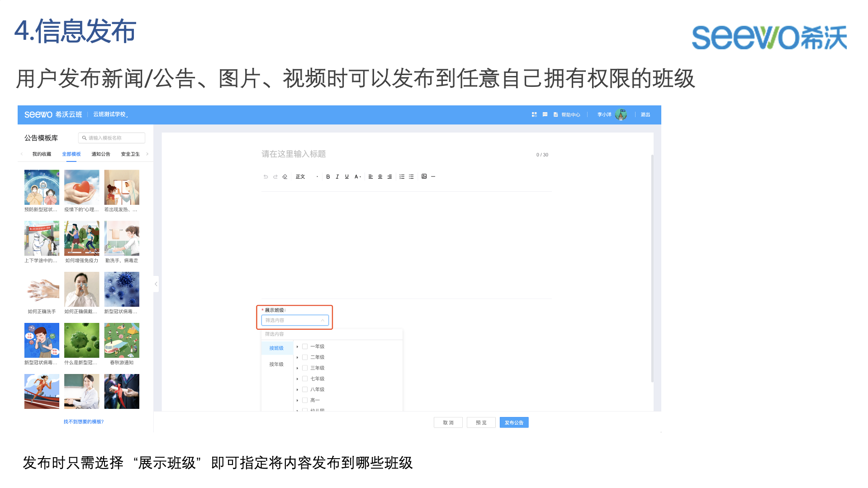Select the undo icon in the editor toolbar
868x488 pixels.
[266, 176]
